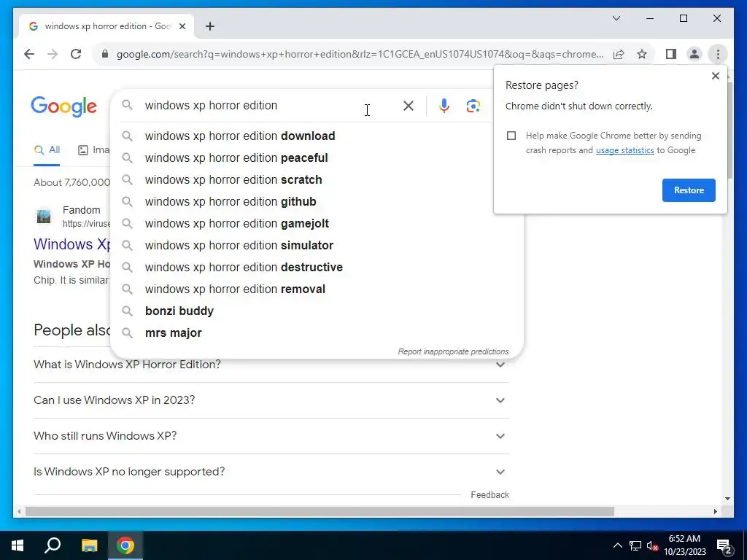View site info via the padlock icon
This screenshot has height=560, width=747.
(x=105, y=54)
